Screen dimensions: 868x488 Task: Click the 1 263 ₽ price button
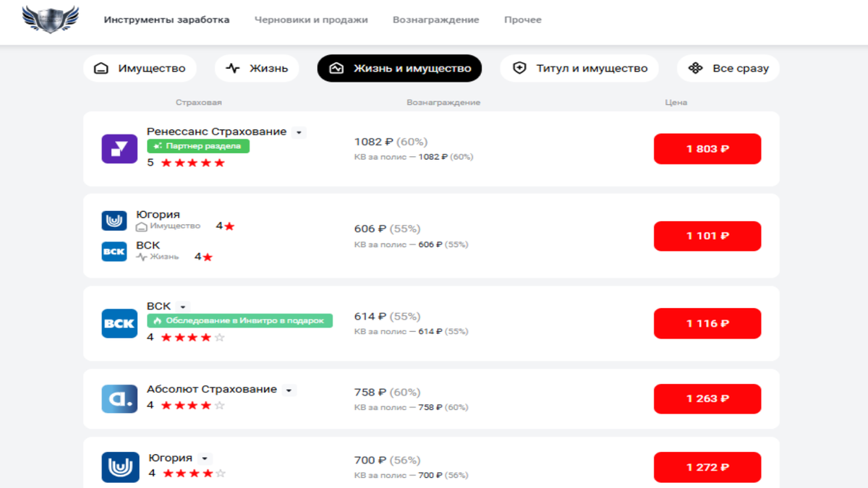(x=707, y=398)
